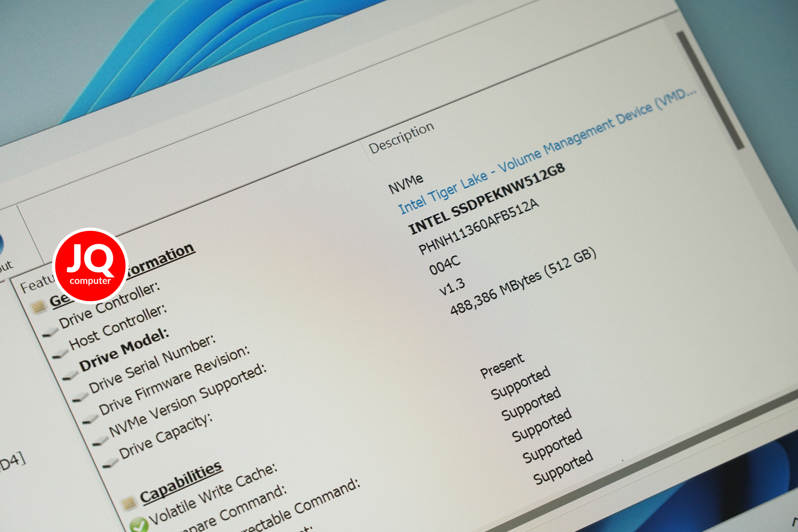The width and height of the screenshot is (798, 532).
Task: Click the drive icon beside Drive Capacity
Action: pyautogui.click(x=111, y=463)
